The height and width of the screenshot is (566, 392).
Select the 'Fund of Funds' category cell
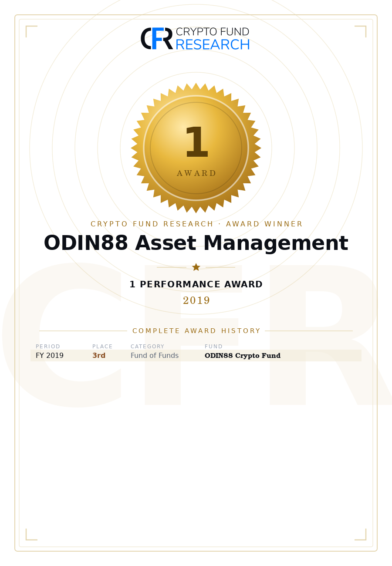[155, 356]
